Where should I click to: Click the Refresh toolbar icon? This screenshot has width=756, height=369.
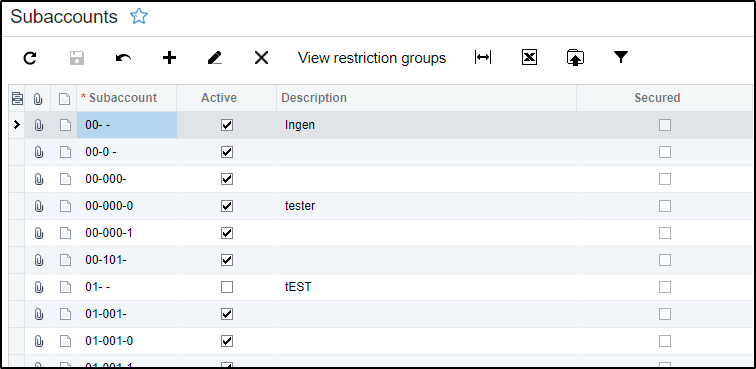(30, 58)
